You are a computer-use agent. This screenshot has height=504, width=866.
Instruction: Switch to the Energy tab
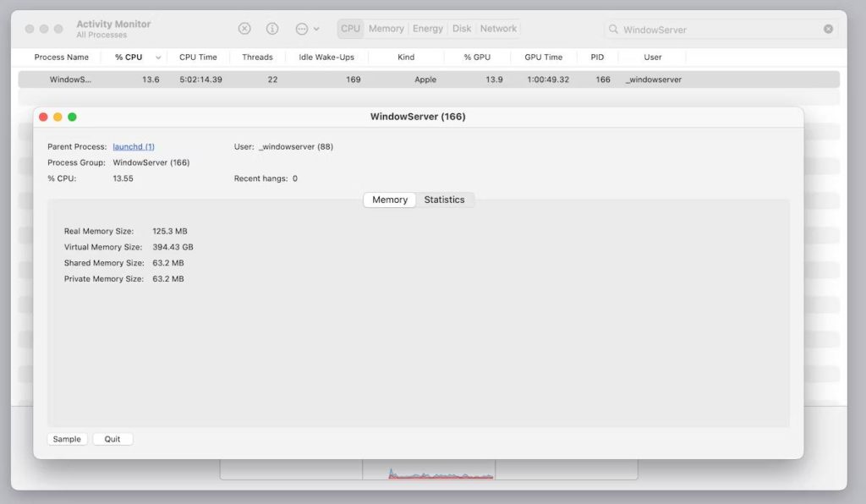[x=427, y=29]
